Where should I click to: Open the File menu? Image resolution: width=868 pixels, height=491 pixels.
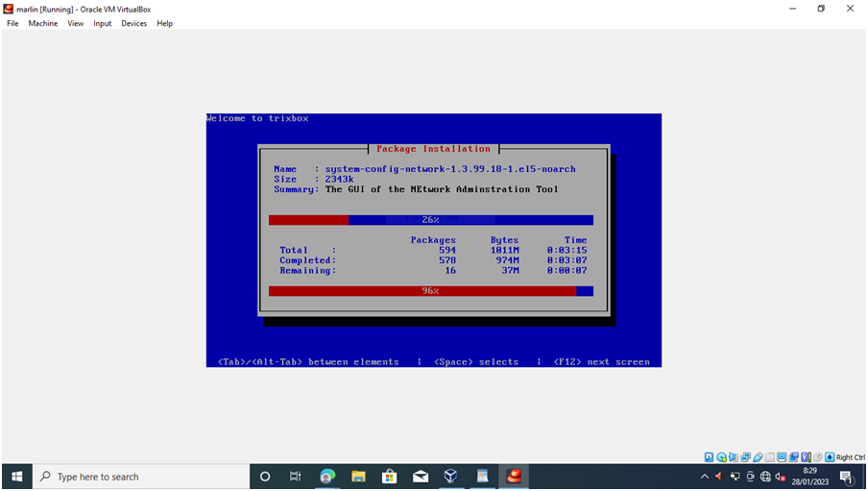[x=12, y=23]
